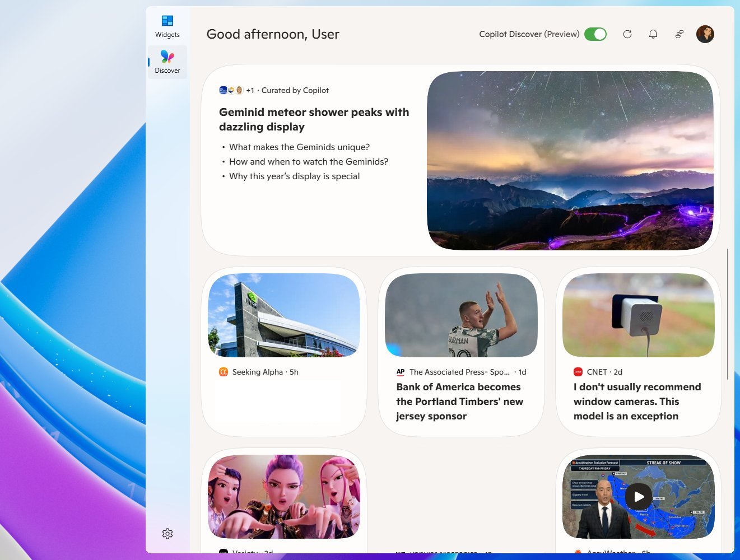Click the Seeking Alpha source logo
740x560 pixels.
pyautogui.click(x=223, y=372)
